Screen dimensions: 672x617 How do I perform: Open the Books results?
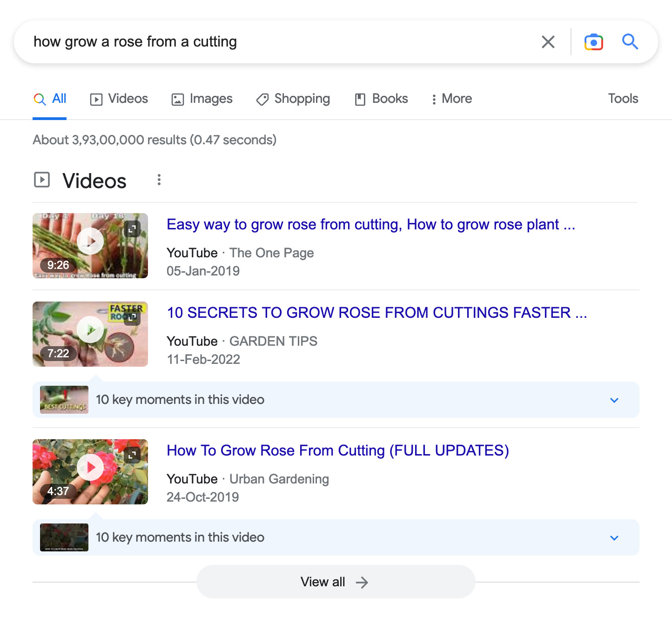pos(381,99)
